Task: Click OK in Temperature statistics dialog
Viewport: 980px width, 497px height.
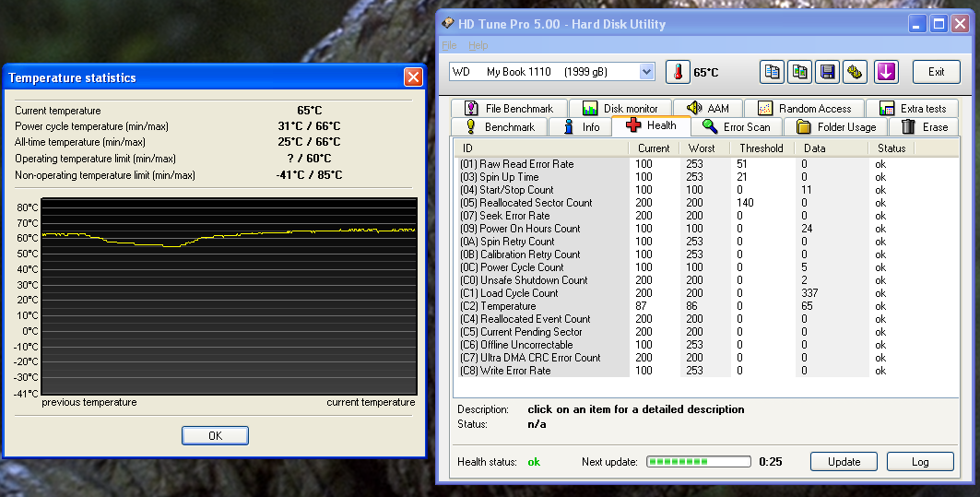Action: pos(215,436)
